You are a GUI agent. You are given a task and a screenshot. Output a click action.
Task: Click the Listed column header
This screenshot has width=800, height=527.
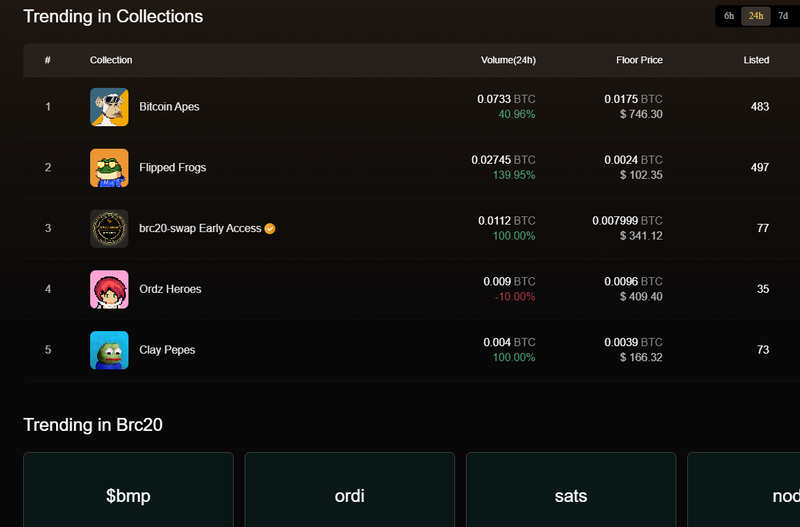[756, 60]
